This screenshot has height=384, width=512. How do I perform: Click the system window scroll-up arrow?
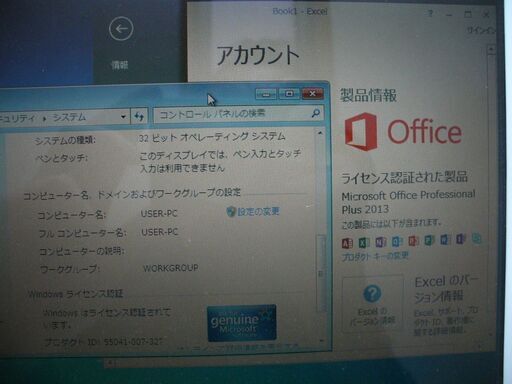point(320,133)
